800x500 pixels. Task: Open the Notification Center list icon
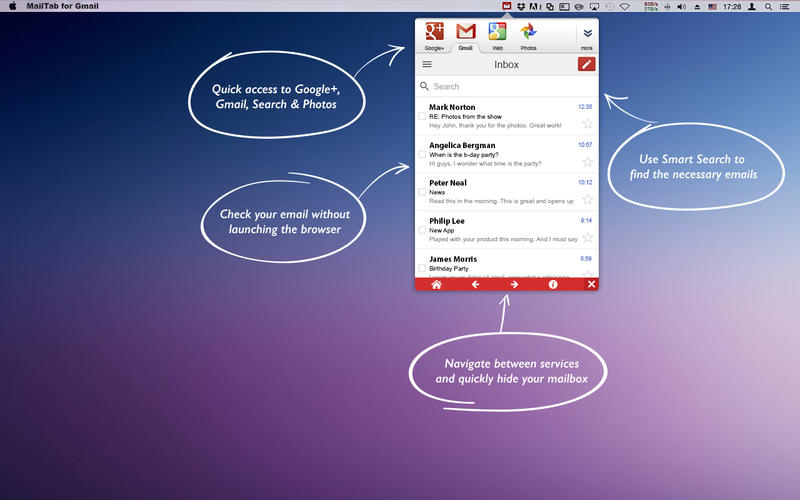click(x=785, y=7)
